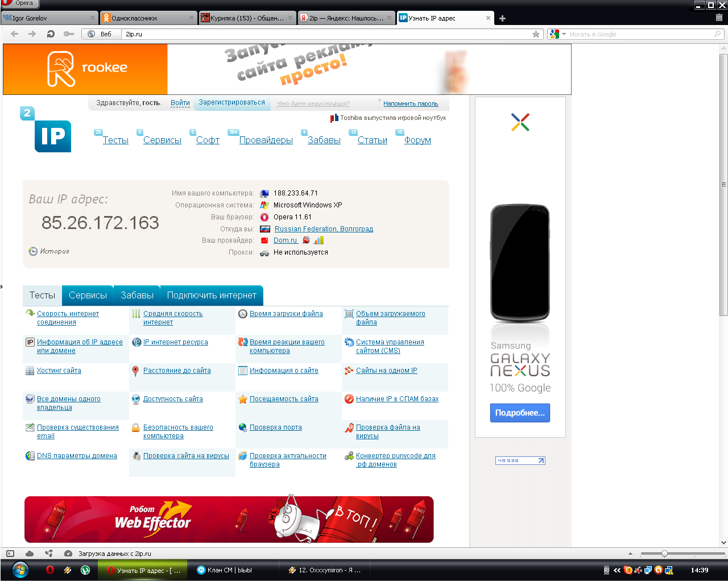Open the Opera main menu button
This screenshot has width=728, height=582.
(x=19, y=3)
